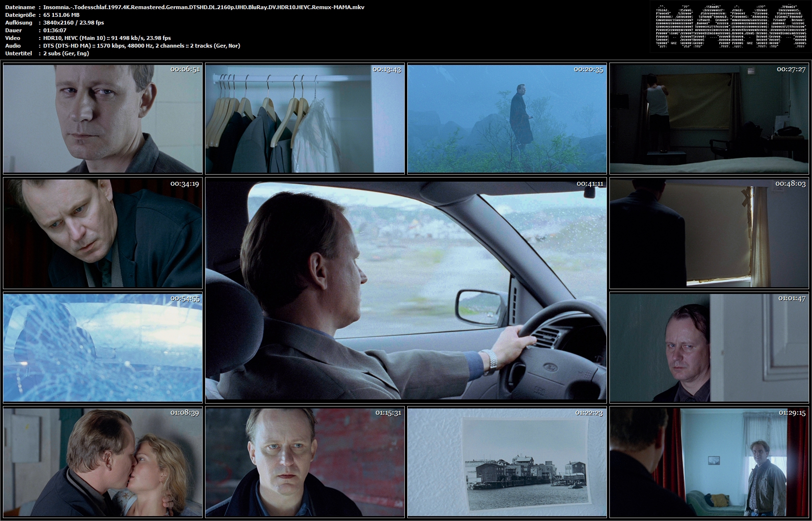Click the Untertitel label
The height and width of the screenshot is (521, 812).
(x=18, y=53)
